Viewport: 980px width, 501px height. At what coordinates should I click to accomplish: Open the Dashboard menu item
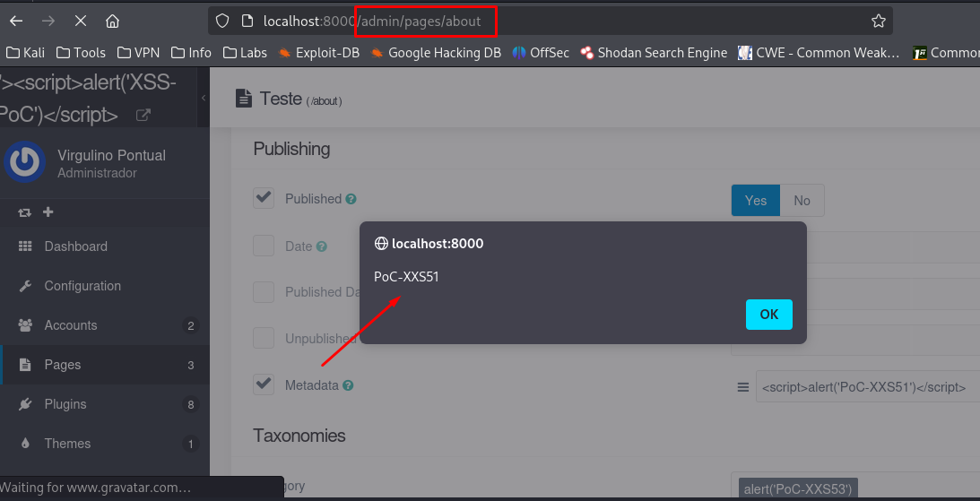coord(76,246)
